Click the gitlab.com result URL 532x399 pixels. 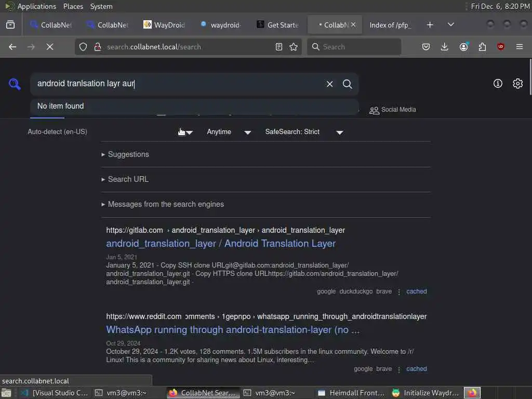225,230
